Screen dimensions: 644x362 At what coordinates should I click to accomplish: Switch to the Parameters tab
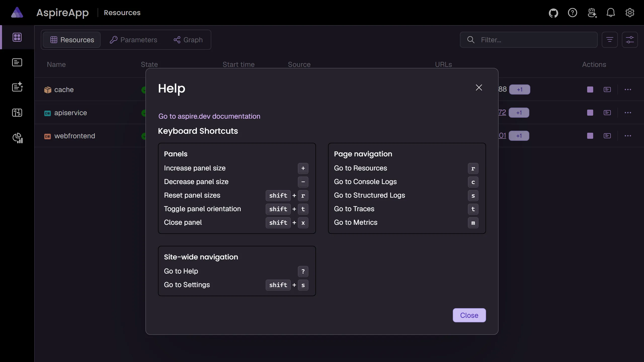133,40
